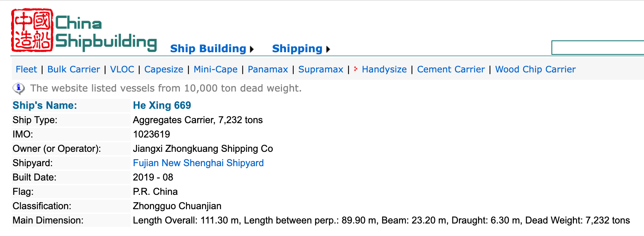The height and width of the screenshot is (236, 644).
Task: Open the Supramax category
Action: coord(321,69)
